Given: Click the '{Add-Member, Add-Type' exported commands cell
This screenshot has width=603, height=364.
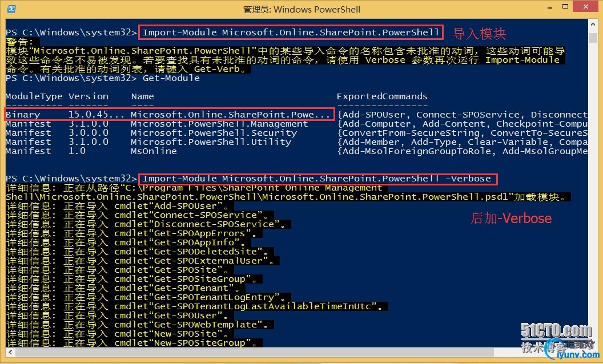Looking at the screenshot, I should coord(463,142).
